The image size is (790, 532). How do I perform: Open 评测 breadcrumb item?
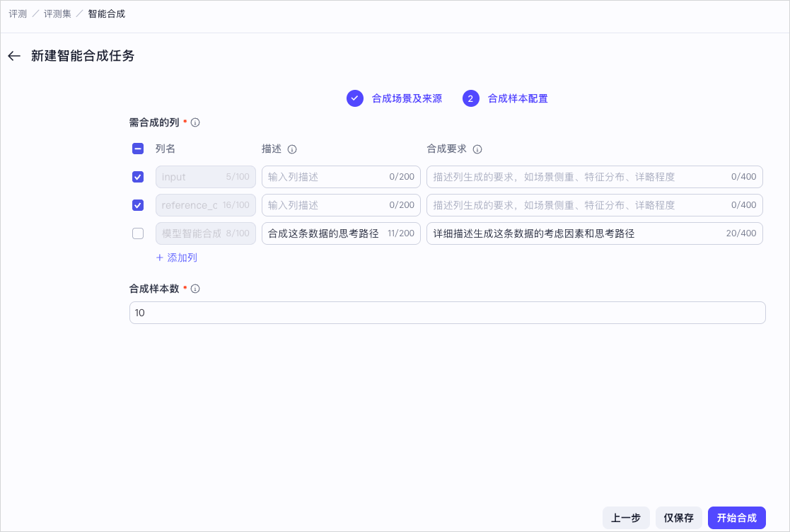click(x=18, y=14)
